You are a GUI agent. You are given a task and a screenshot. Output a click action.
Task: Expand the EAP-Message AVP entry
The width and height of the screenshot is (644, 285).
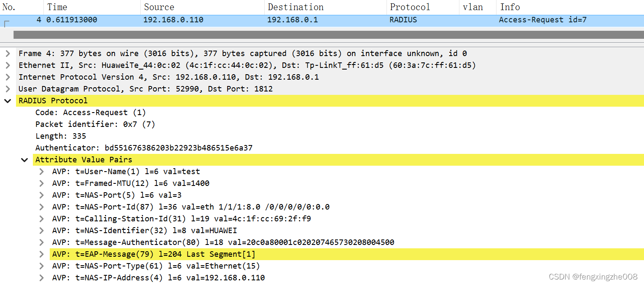41,254
